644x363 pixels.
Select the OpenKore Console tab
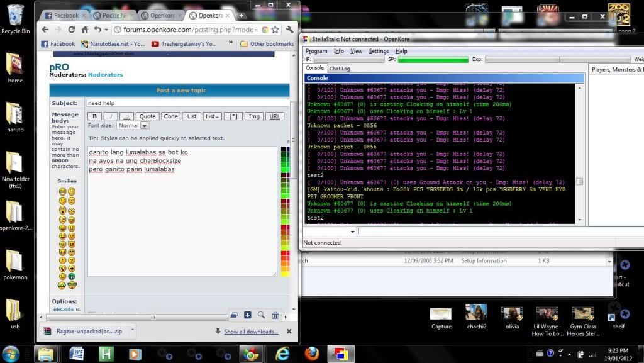[315, 68]
